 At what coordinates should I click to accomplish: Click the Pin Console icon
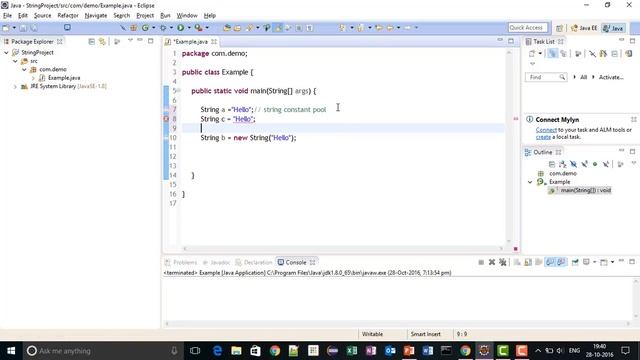[575, 262]
